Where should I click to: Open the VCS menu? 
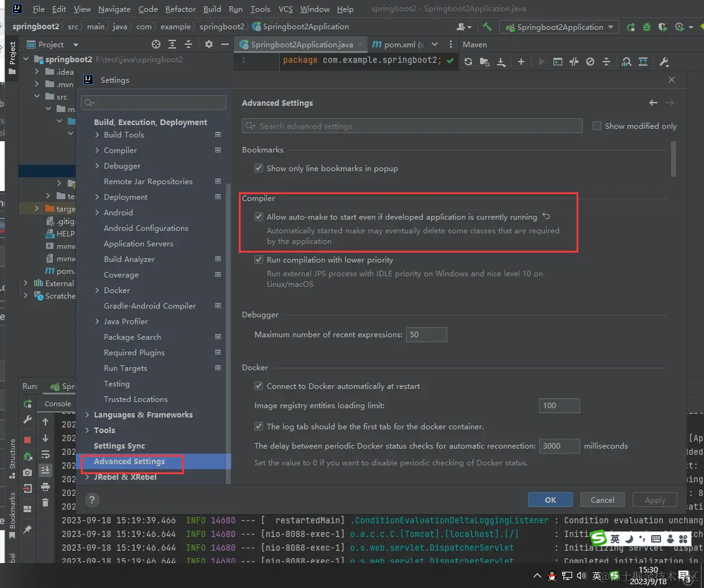click(285, 9)
